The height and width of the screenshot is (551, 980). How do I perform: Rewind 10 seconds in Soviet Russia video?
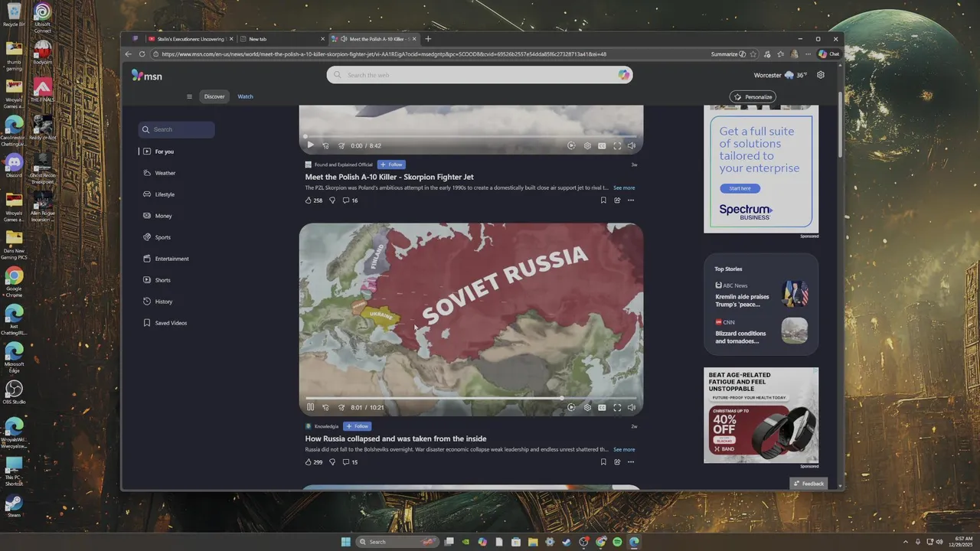(325, 408)
